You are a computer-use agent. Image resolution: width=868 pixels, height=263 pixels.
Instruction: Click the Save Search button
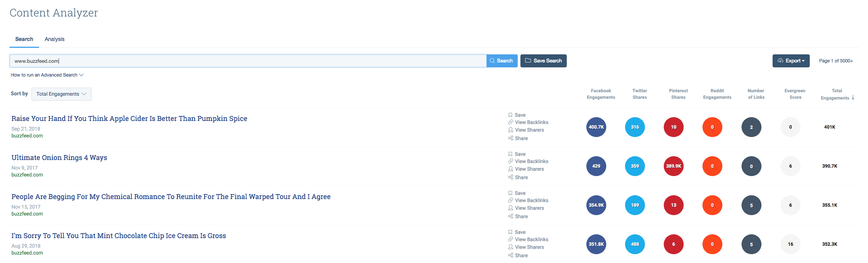(x=543, y=61)
